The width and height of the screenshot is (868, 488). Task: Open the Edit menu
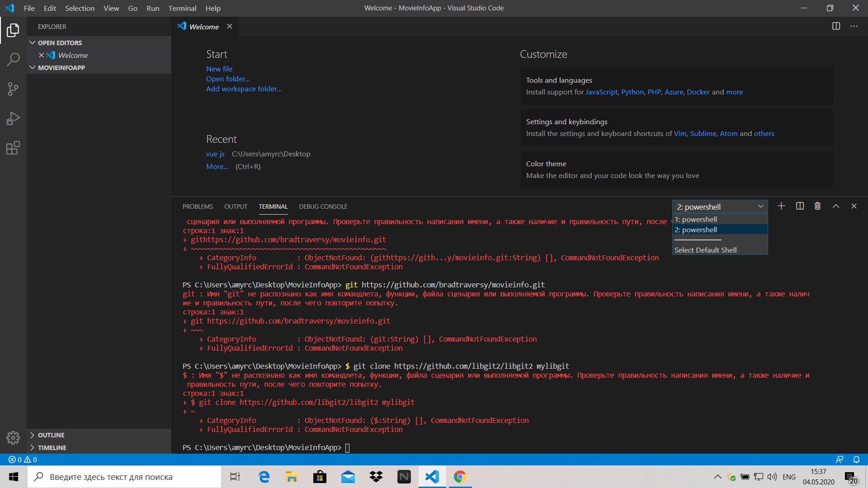tap(50, 8)
